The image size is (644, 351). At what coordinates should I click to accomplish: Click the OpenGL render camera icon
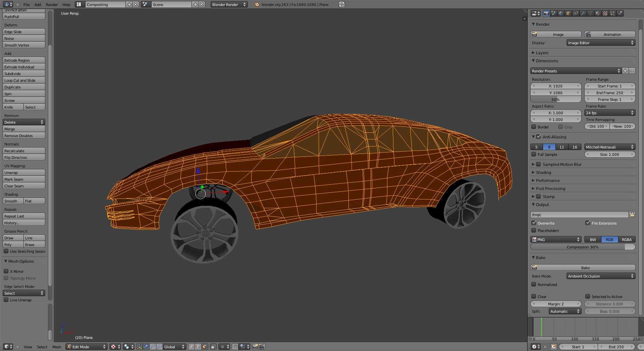tap(255, 347)
